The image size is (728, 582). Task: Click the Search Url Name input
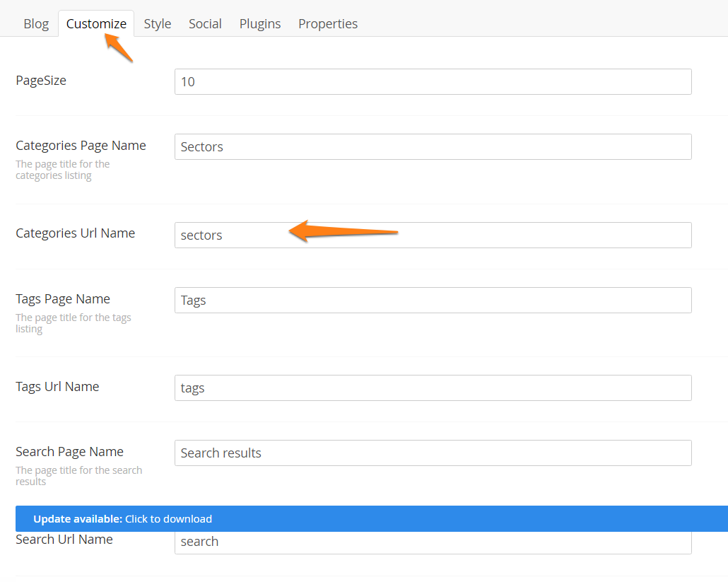433,543
